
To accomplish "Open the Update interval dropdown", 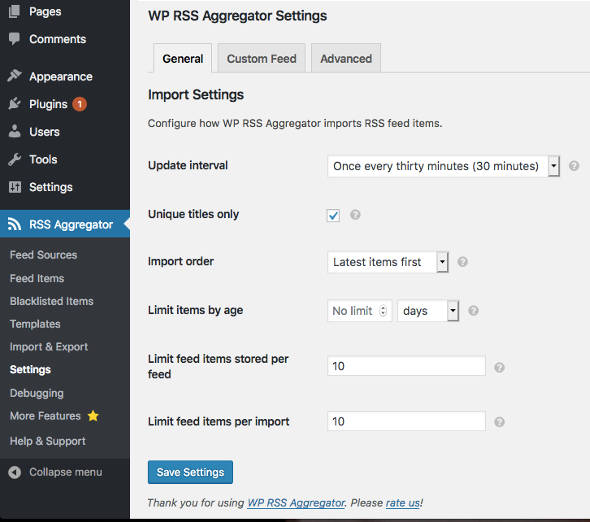I will tap(443, 166).
